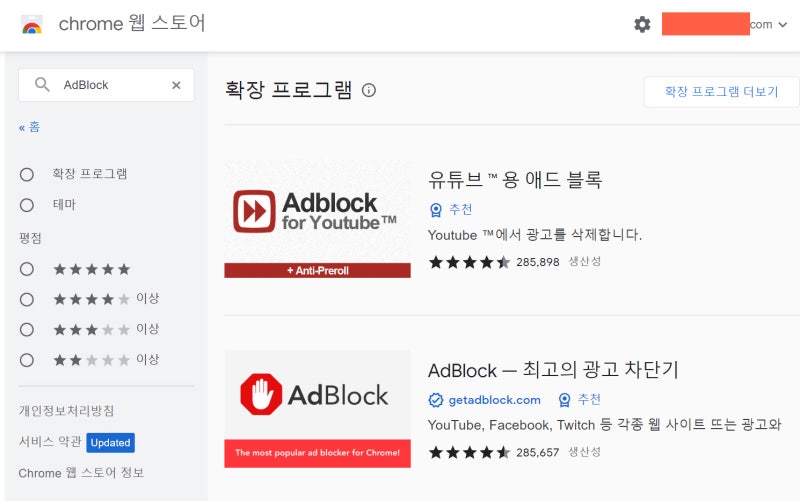Select the 확장 프로그램 radio button

tap(27, 174)
